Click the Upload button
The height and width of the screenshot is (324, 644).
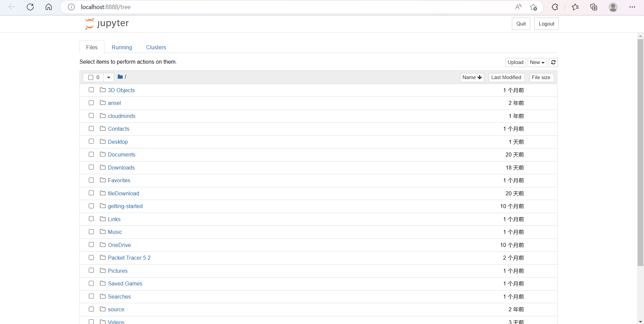tap(516, 62)
